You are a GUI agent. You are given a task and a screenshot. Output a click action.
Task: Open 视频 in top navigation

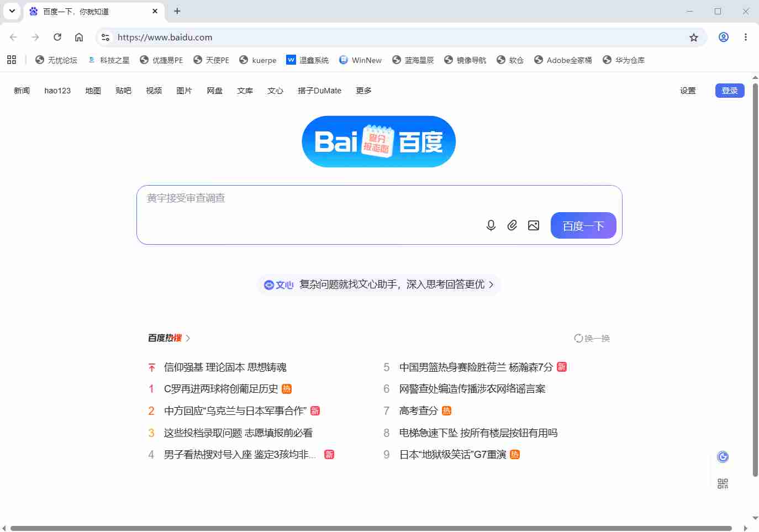(154, 91)
